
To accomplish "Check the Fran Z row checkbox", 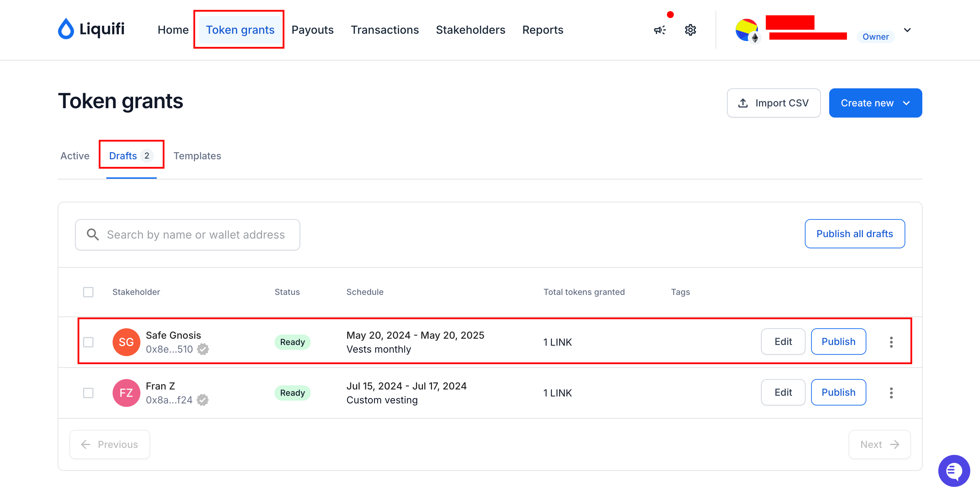I will [x=88, y=393].
